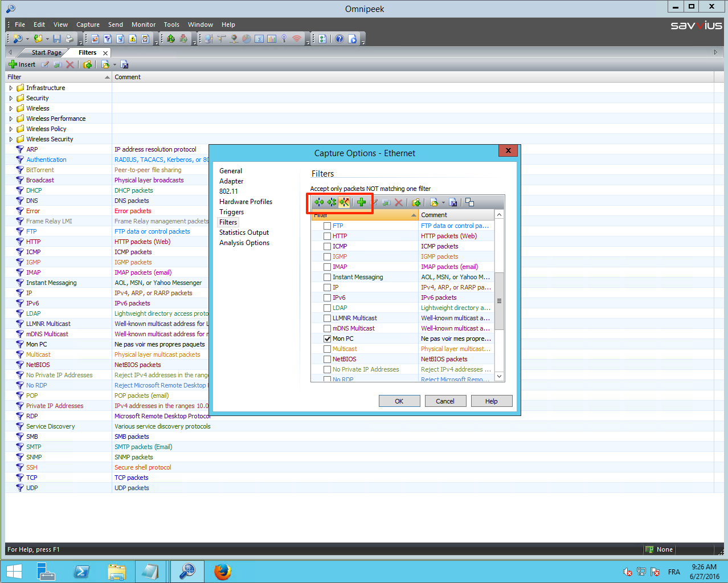Open the Capture menu
The image size is (728, 583).
(x=88, y=25)
